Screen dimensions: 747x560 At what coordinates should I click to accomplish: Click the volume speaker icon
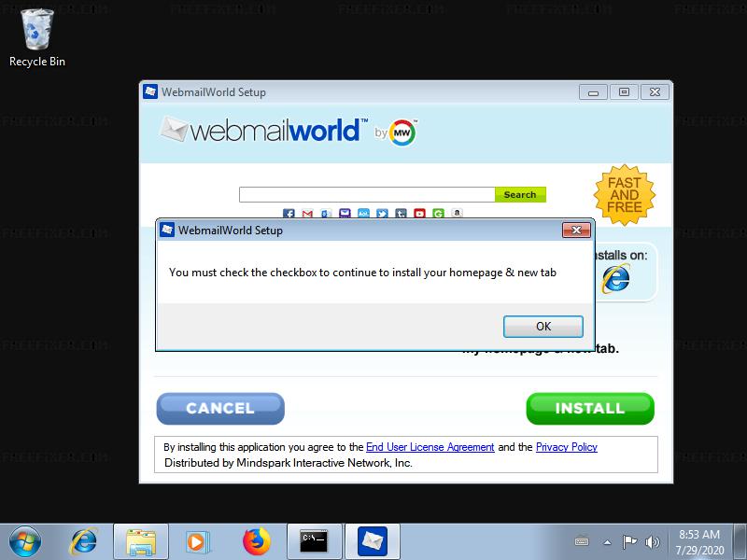652,541
